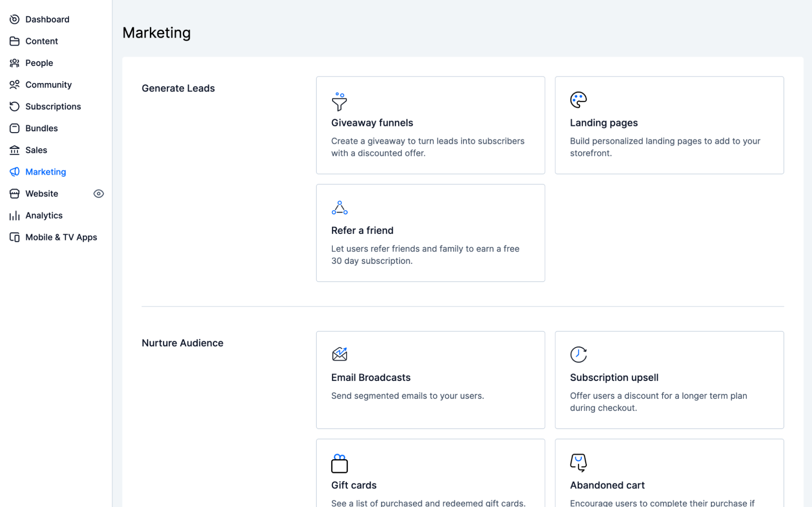Viewport: 812px width, 507px height.
Task: Go to People in the sidebar
Action: click(x=39, y=63)
